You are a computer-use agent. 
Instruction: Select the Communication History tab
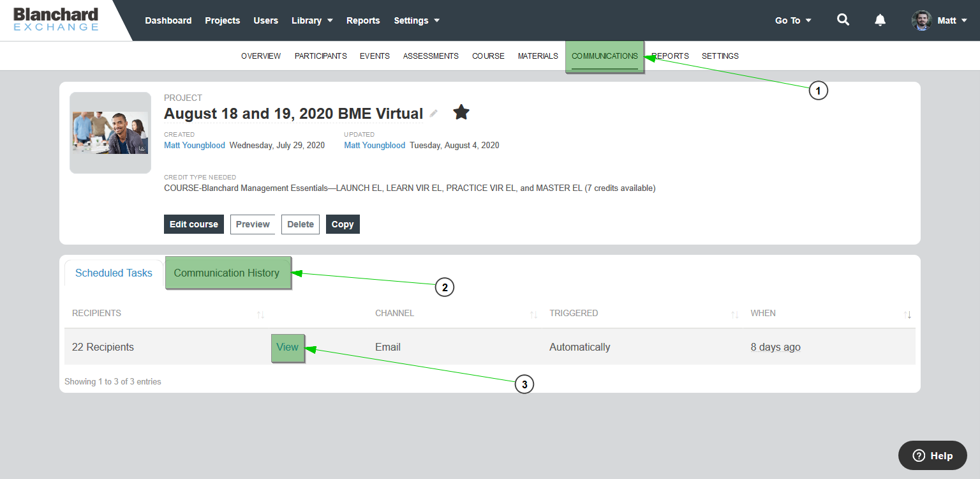[226, 273]
